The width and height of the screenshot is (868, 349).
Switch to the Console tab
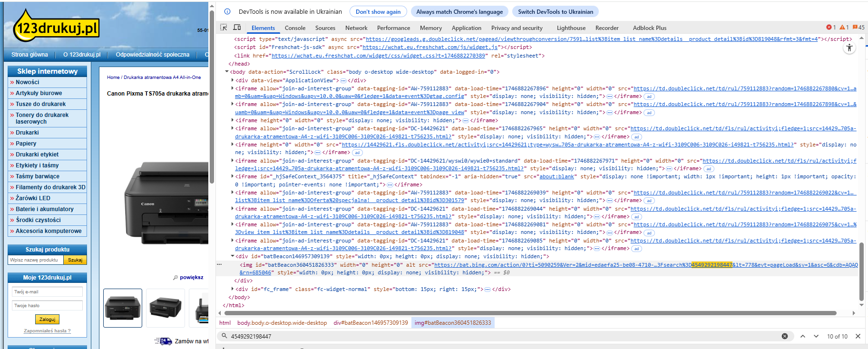click(x=295, y=28)
